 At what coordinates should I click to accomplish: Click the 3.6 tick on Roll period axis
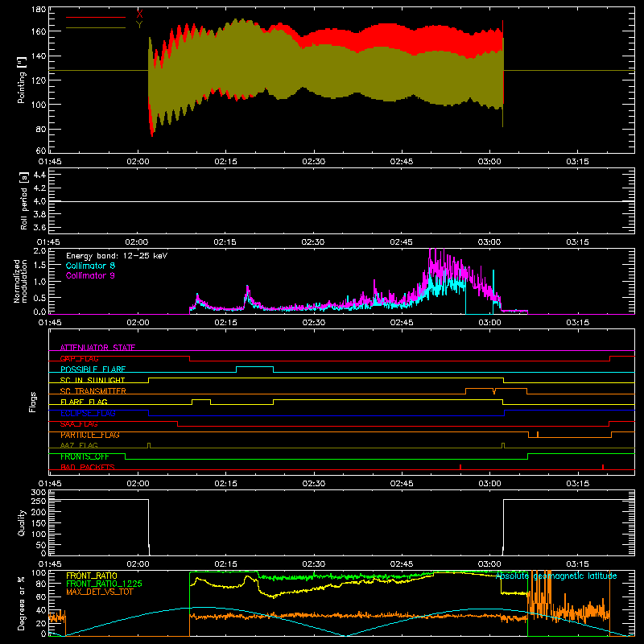click(39, 227)
